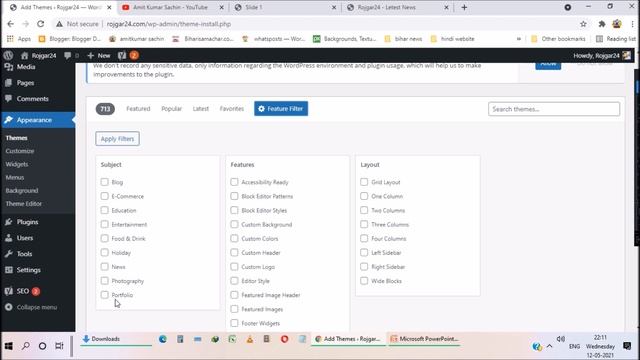Open the Menus submenu link
The width and height of the screenshot is (640, 360).
(15, 177)
